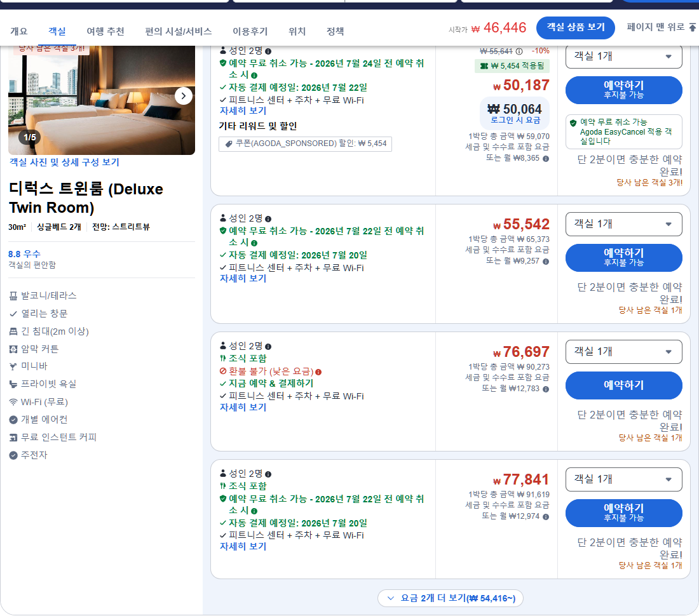Click the 디럭스 트윈룸 (Deluxe Twin Room) title
Screen dimensions: 699x616
click(x=86, y=198)
